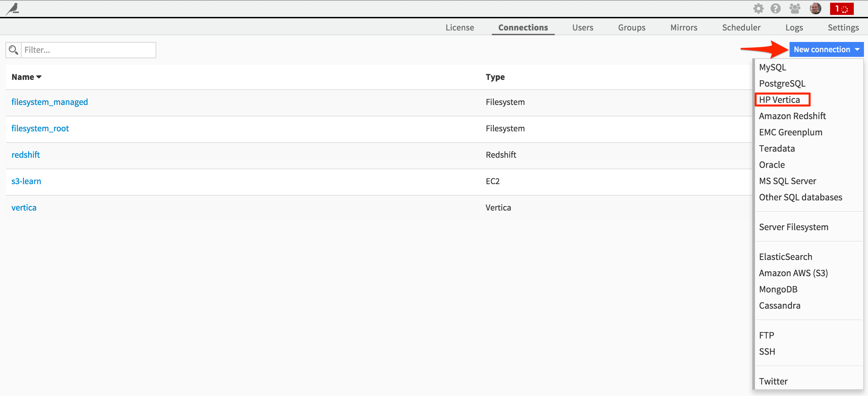Select ElasticSearch connection type
Screen dimensions: 868x396
785,257
